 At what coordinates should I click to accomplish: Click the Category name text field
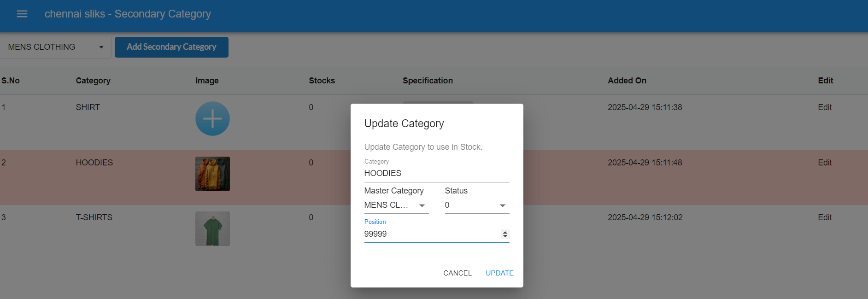pyautogui.click(x=436, y=173)
